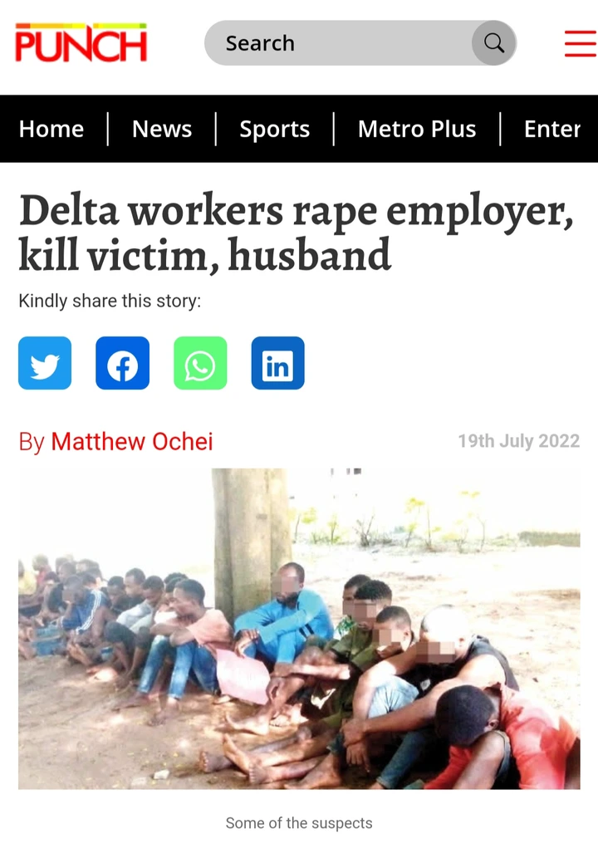
Task: Go to the Home menu item
Action: coord(51,129)
